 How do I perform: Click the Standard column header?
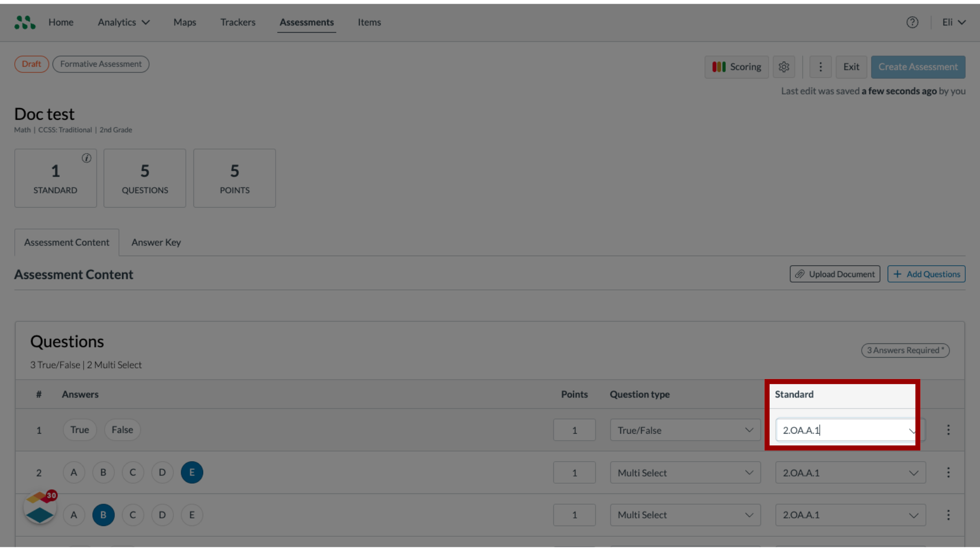[794, 394]
